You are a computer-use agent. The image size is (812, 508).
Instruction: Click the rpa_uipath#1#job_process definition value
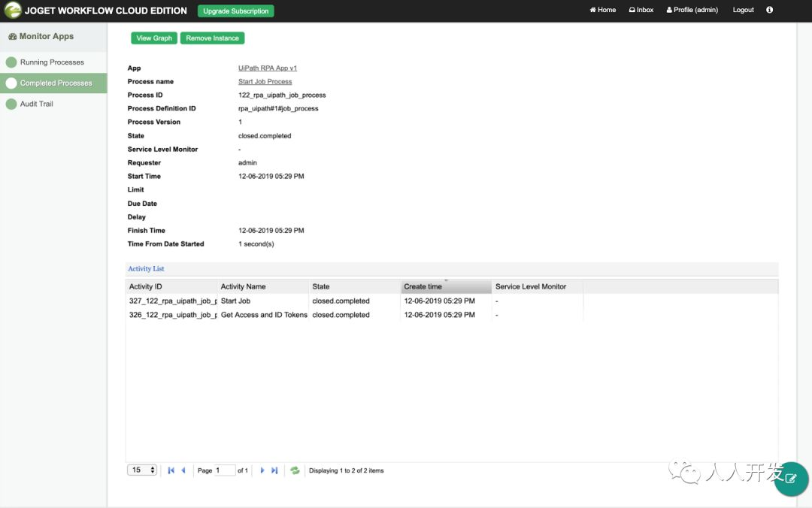(278, 109)
